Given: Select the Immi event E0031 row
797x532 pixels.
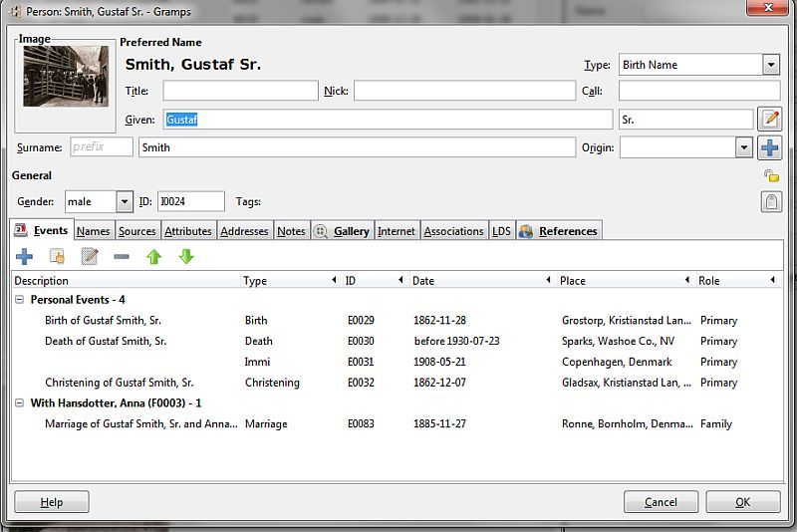Looking at the screenshot, I should (397, 362).
